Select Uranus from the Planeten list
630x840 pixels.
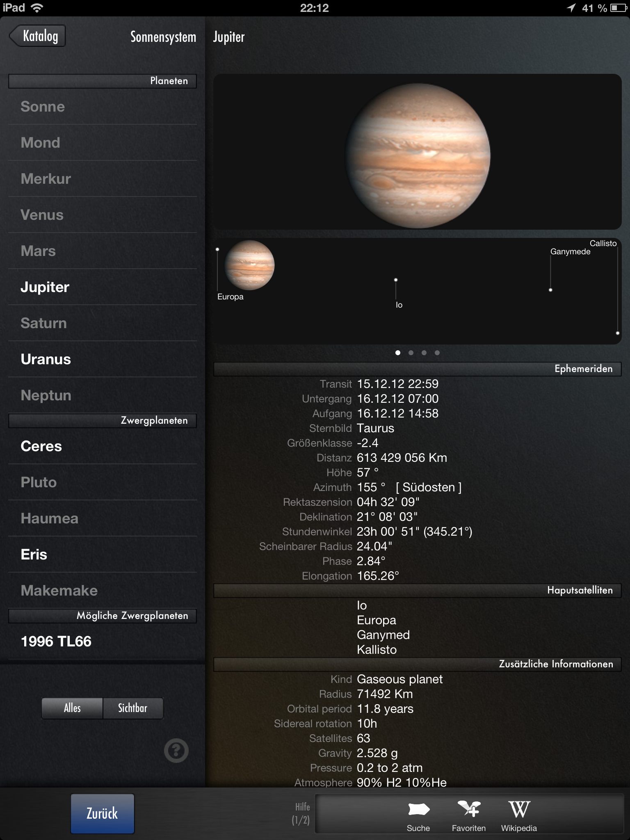[46, 359]
